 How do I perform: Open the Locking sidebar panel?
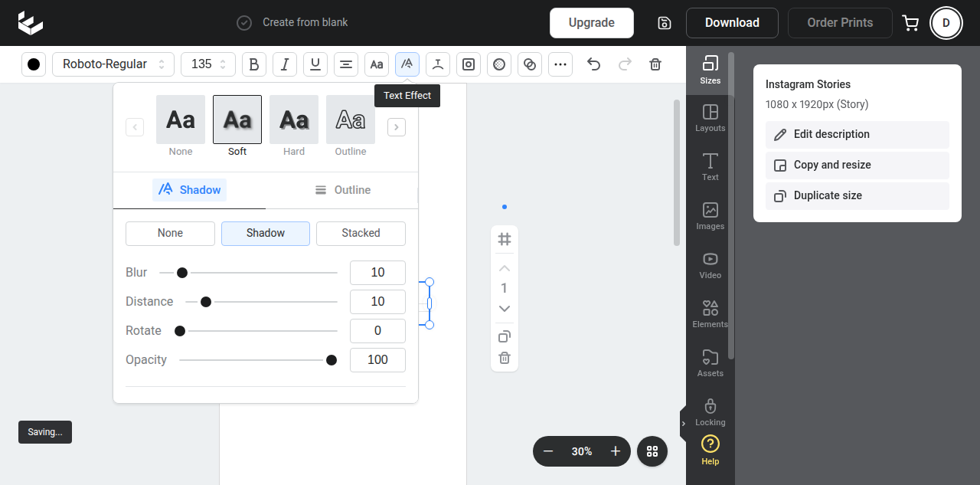point(710,412)
